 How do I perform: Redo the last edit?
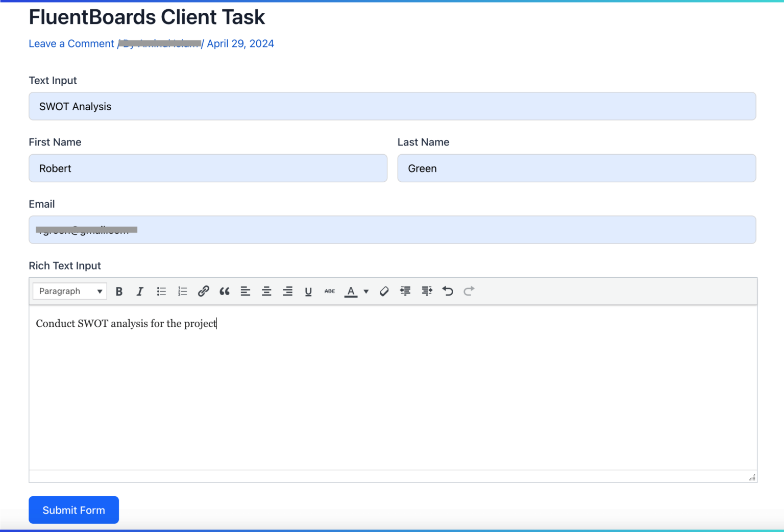click(x=469, y=291)
